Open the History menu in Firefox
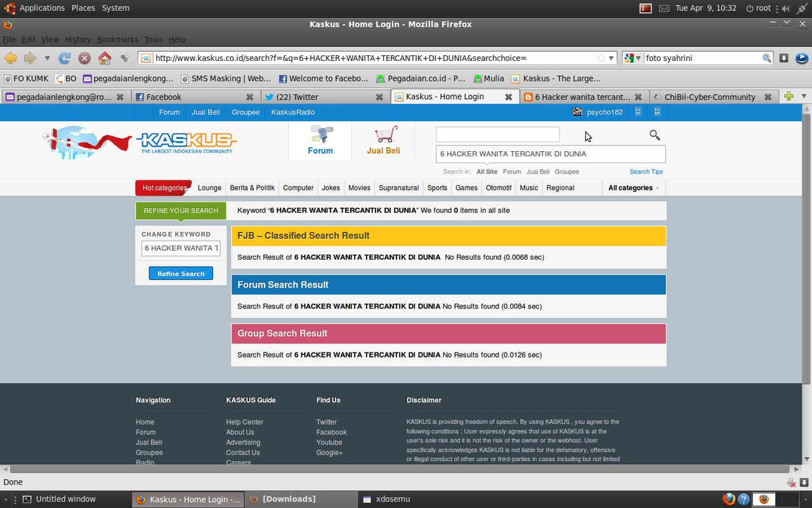Viewport: 812px width, 508px height. point(77,39)
